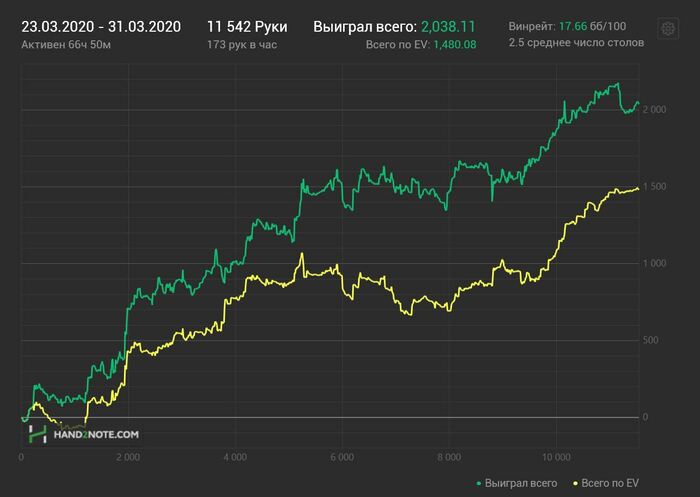Click the y-axis label 500
The height and width of the screenshot is (497, 700).
pyautogui.click(x=650, y=340)
